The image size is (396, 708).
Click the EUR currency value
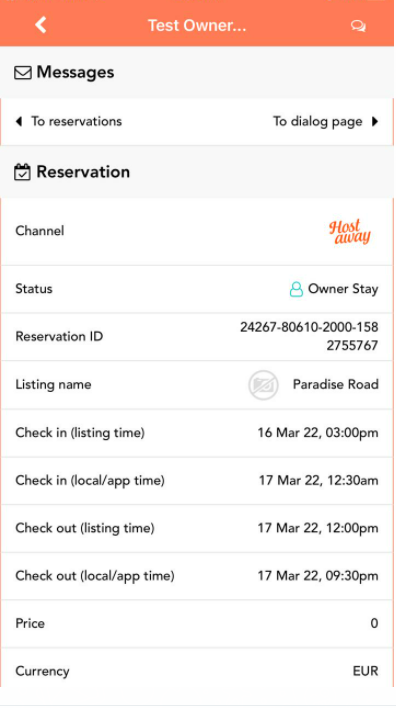click(x=365, y=671)
